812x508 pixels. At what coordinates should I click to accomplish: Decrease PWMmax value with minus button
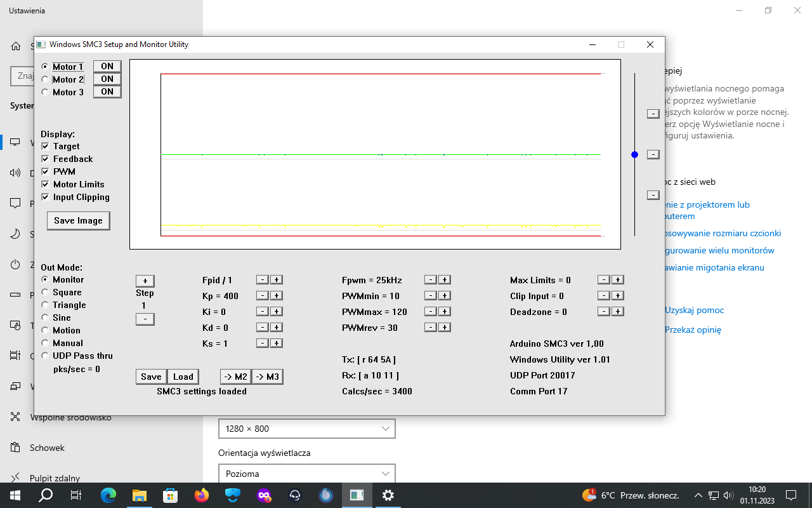(430, 312)
